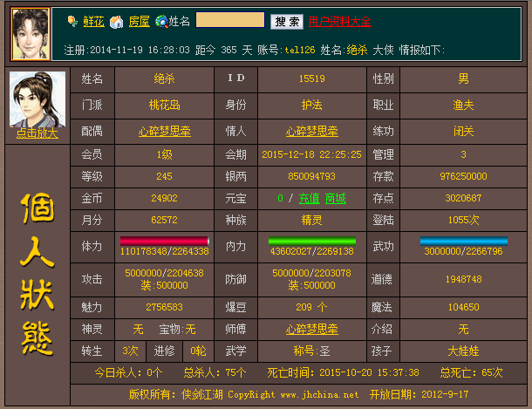
Task: Click the flower icon beside 鲜花
Action: [72, 21]
